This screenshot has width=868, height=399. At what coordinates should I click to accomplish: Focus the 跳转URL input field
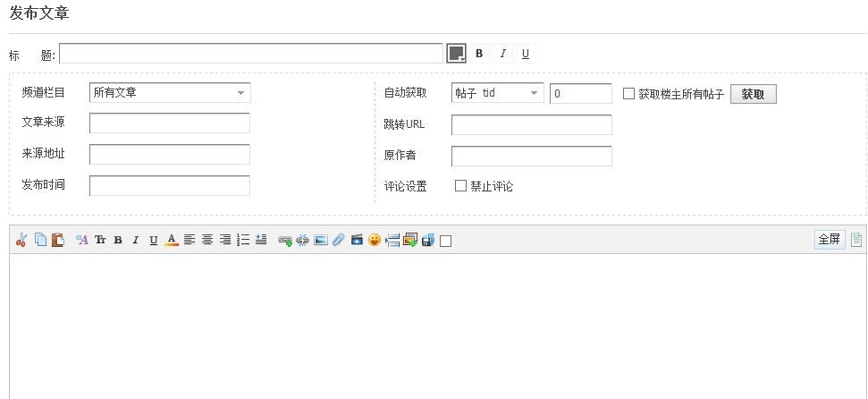coord(532,124)
